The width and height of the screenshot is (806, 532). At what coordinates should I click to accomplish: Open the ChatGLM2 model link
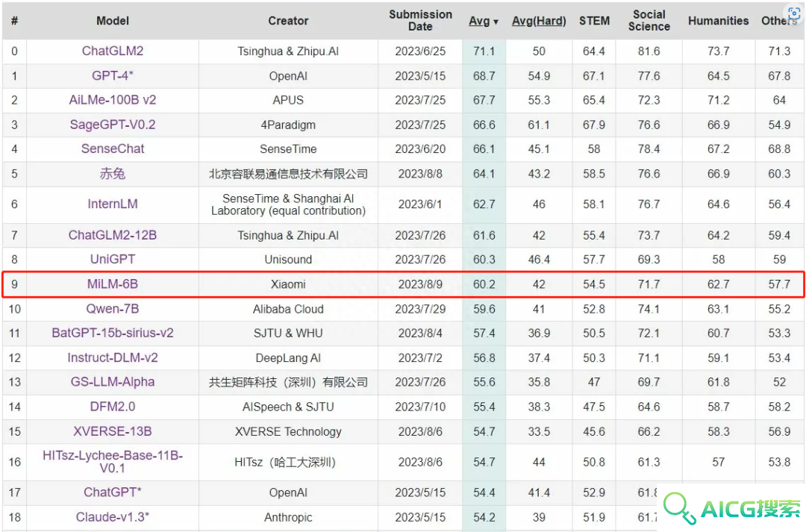[x=113, y=51]
